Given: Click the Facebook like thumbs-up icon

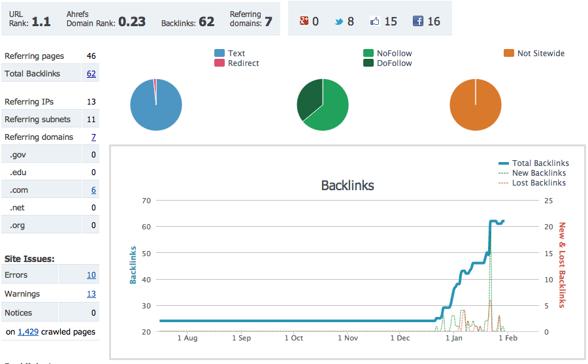Looking at the screenshot, I should pyautogui.click(x=375, y=21).
